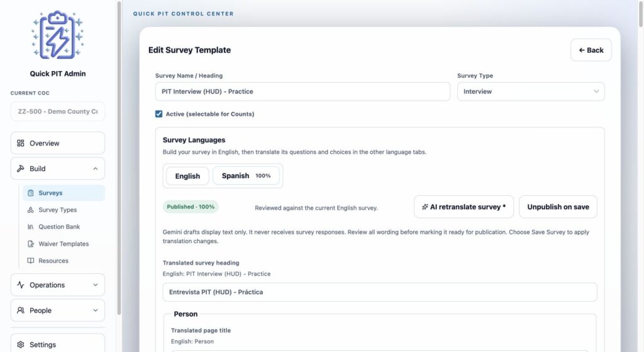Click the Surveys clipboard icon

point(30,193)
